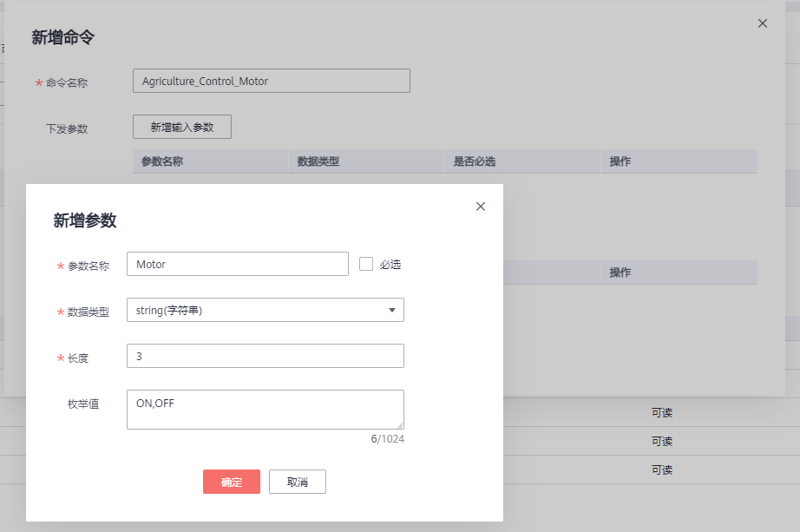Close the 新增命令 dialog with X icon
This screenshot has height=532, width=800.
pyautogui.click(x=763, y=23)
